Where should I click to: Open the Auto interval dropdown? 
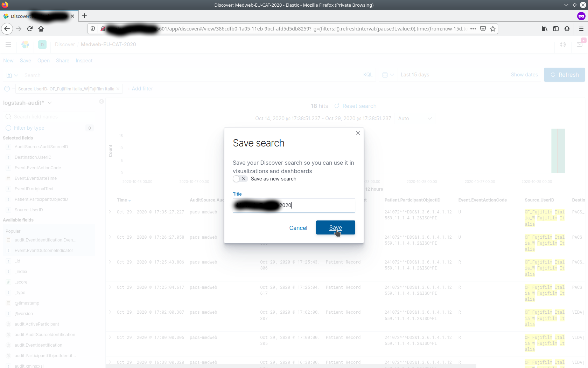tap(415, 118)
